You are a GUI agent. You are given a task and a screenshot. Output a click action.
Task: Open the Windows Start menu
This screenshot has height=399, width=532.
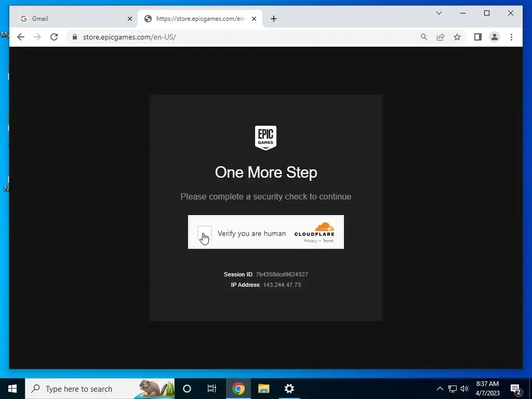(12, 389)
